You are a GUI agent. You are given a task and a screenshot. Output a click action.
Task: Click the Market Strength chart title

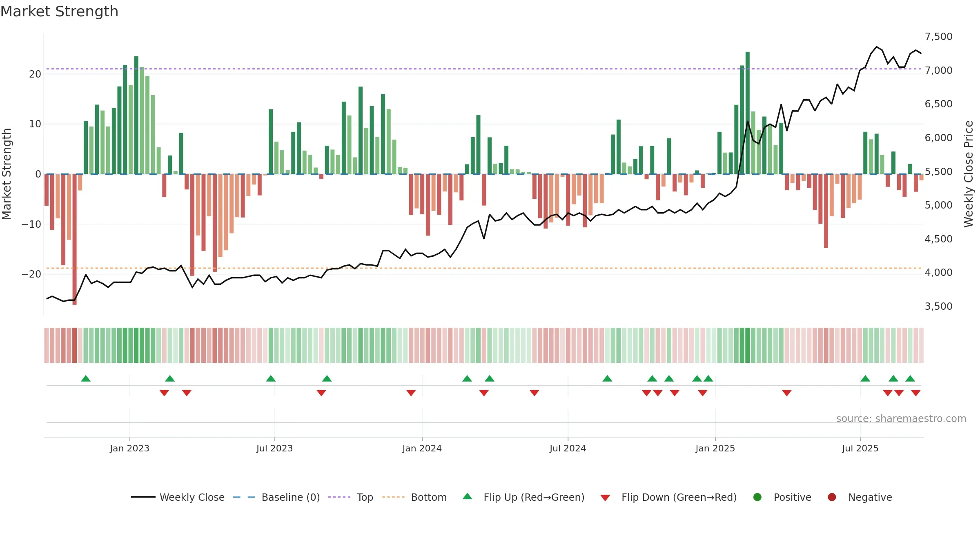[59, 11]
